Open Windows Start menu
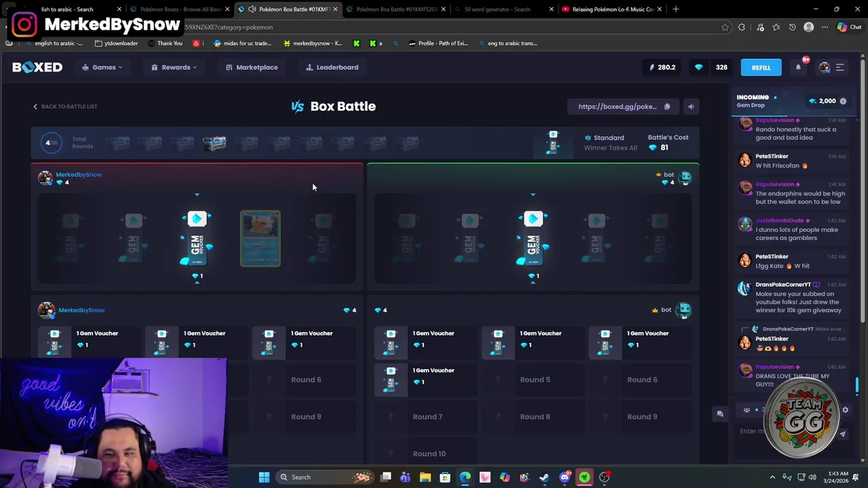The height and width of the screenshot is (488, 868). point(264,477)
